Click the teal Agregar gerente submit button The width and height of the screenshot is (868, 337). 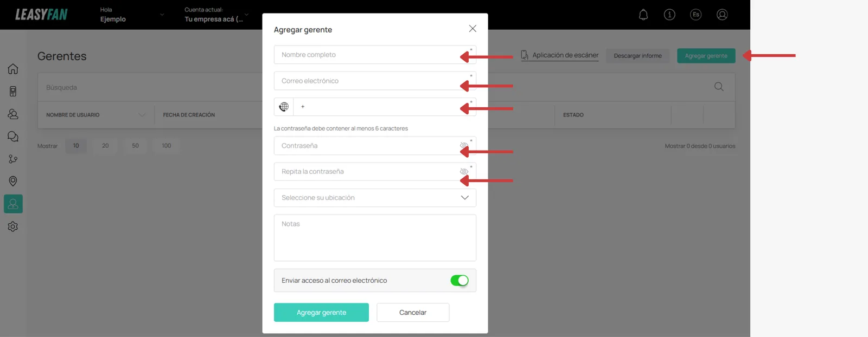(x=321, y=313)
